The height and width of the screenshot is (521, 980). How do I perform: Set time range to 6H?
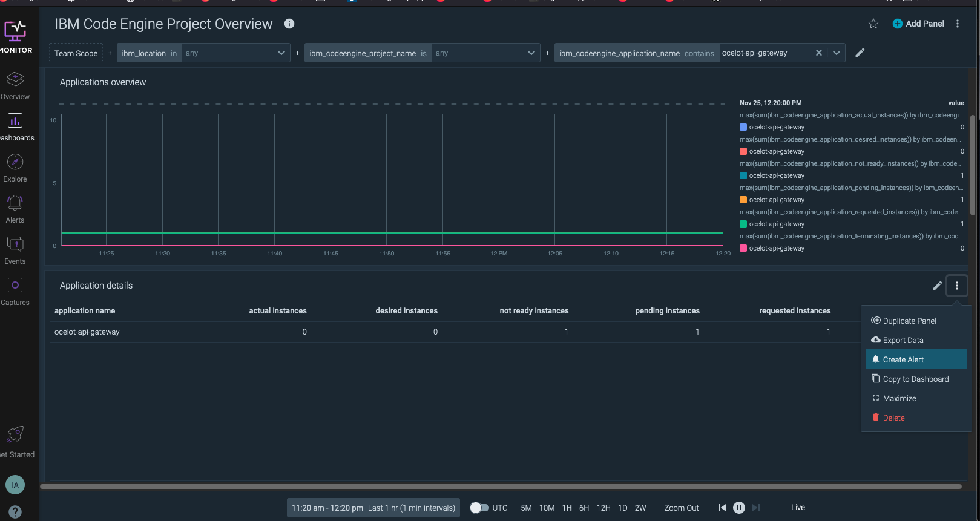584,508
